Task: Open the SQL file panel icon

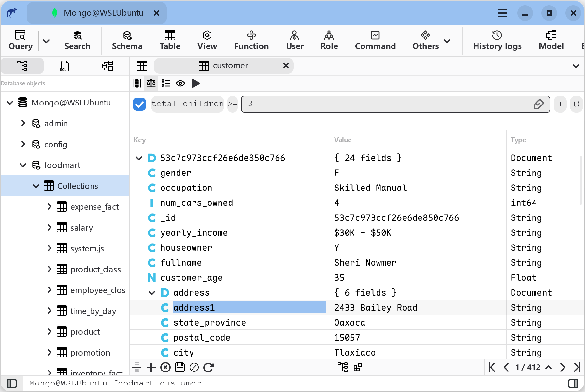Action: [64, 66]
